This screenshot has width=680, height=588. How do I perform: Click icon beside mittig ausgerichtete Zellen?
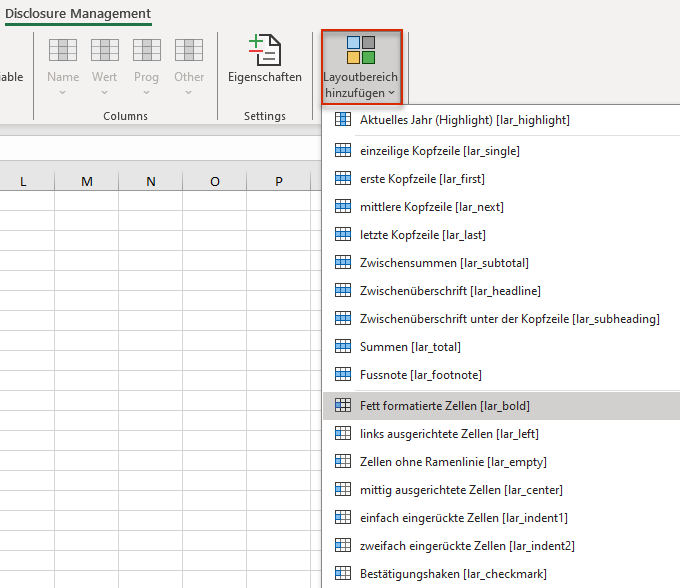343,489
